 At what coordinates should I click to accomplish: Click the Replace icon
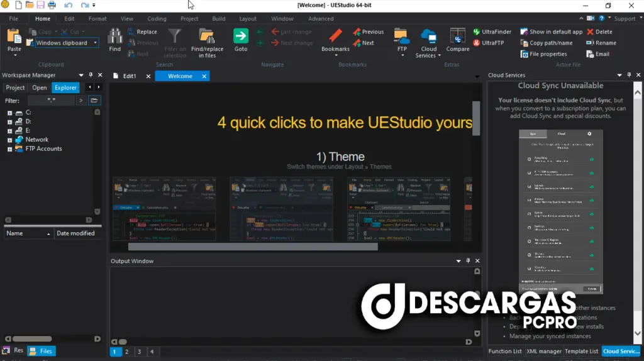click(x=131, y=31)
